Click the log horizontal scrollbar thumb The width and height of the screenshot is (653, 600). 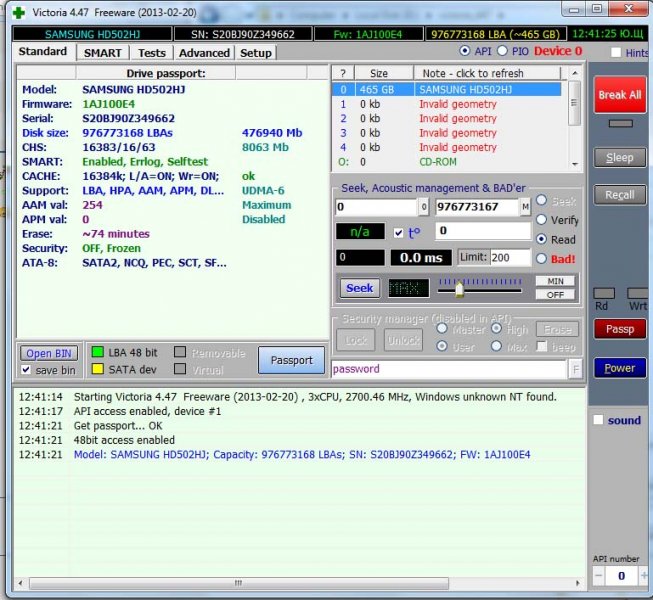[239, 583]
